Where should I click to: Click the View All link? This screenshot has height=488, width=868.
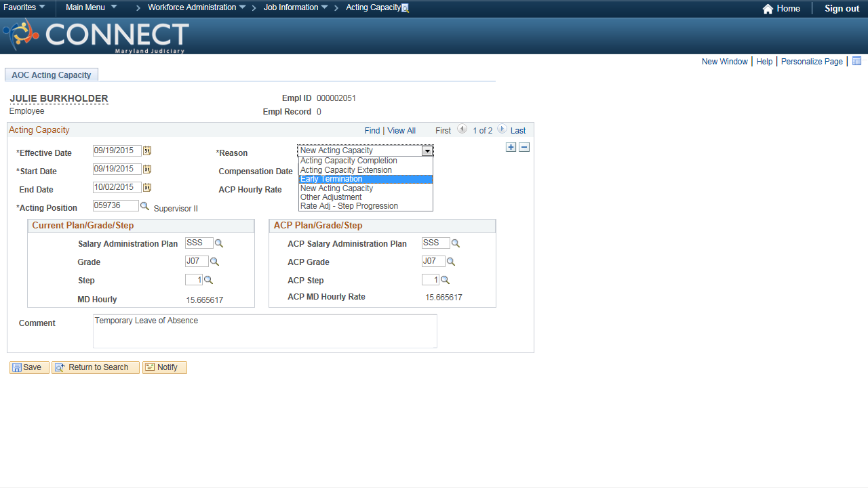coord(401,131)
